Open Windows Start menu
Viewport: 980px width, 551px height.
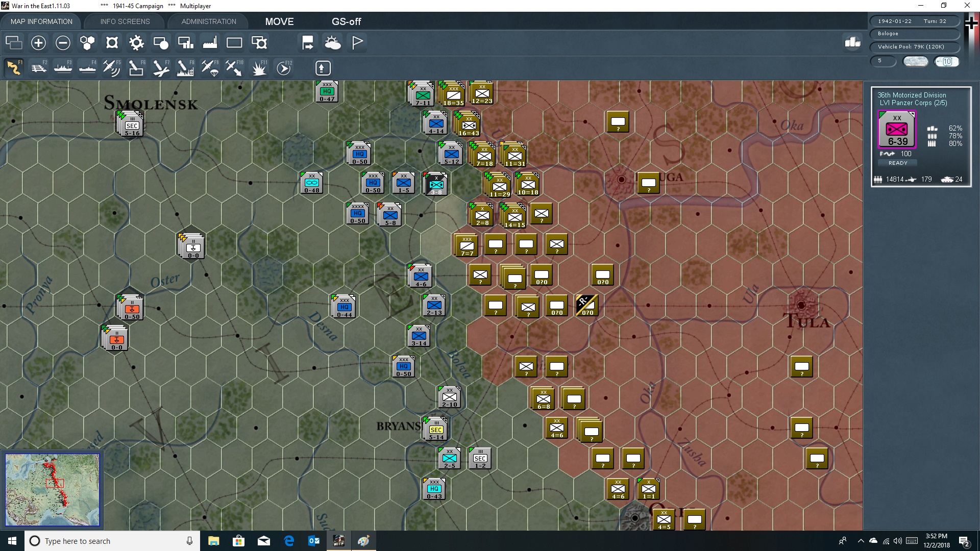click(x=12, y=541)
